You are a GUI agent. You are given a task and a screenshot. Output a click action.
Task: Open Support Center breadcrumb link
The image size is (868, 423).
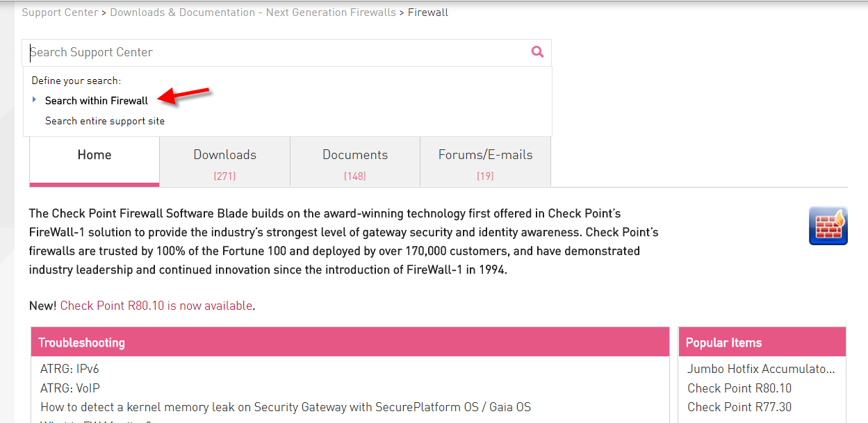[60, 13]
